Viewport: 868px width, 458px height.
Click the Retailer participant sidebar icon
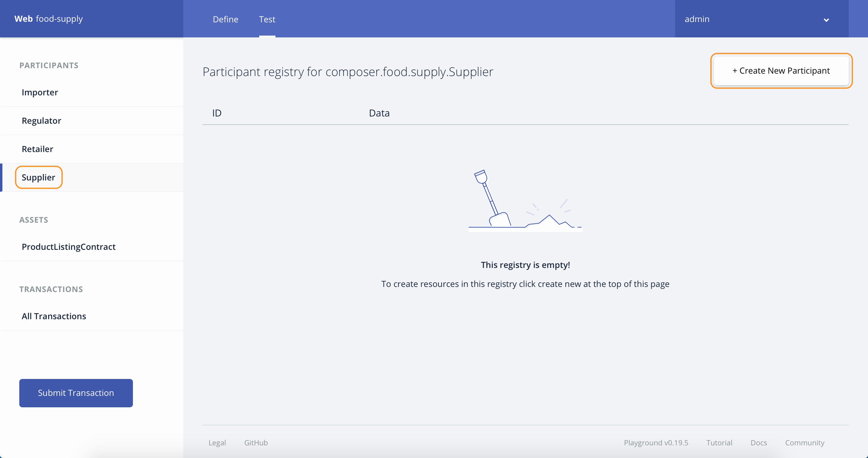[x=37, y=149]
